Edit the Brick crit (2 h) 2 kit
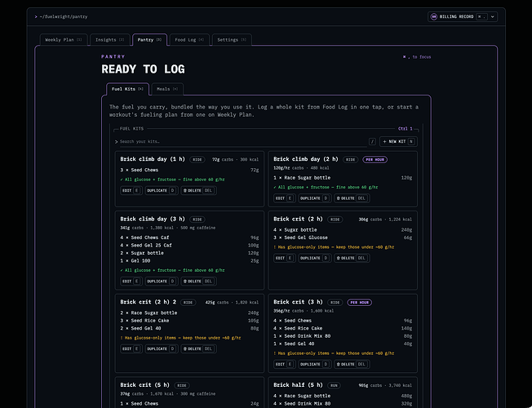 click(131, 348)
